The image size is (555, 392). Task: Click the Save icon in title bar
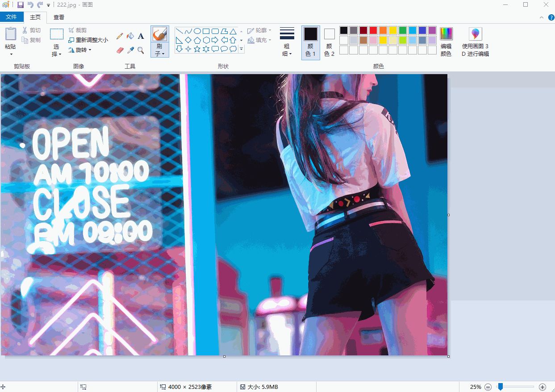[21, 5]
